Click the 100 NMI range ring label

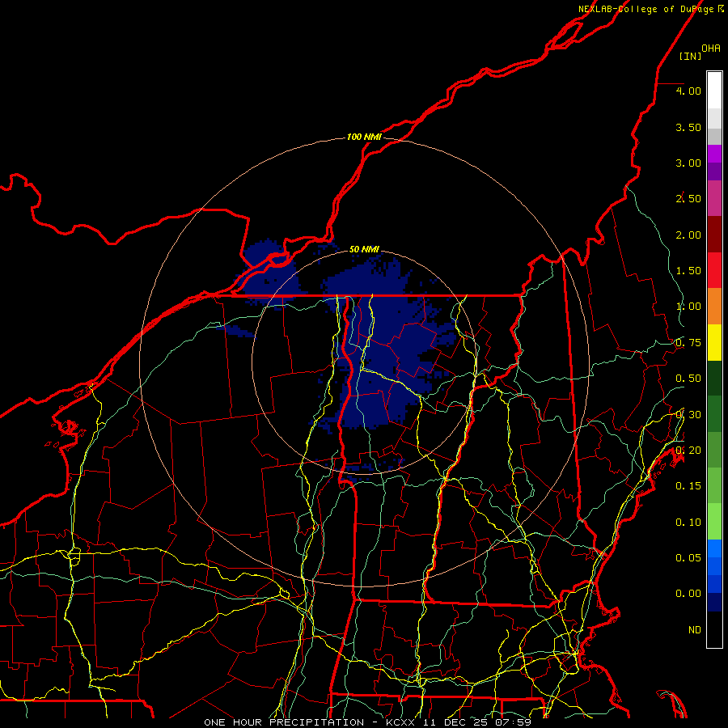coord(364,137)
